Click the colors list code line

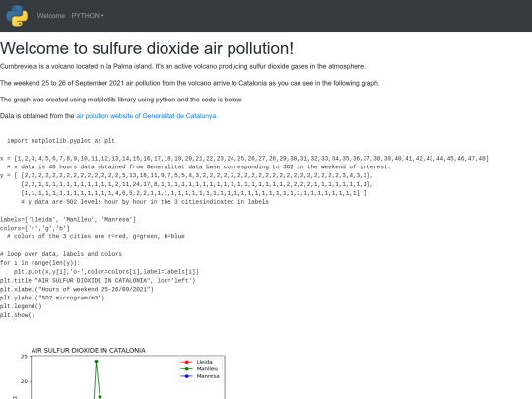click(34, 228)
